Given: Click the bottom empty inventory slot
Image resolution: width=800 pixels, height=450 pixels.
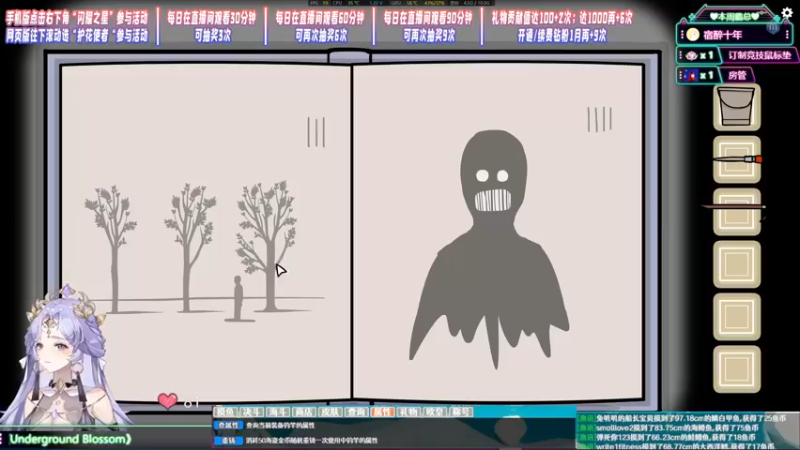Looking at the screenshot, I should point(737,369).
